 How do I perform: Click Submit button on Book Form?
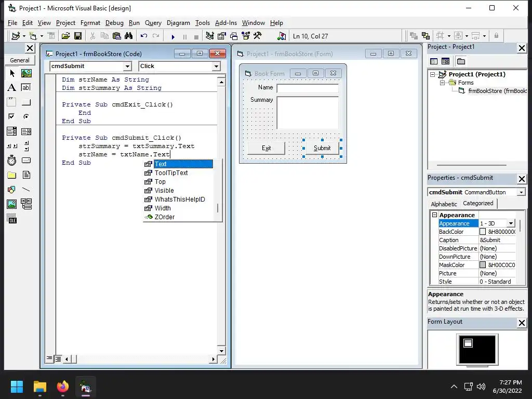[x=322, y=148]
